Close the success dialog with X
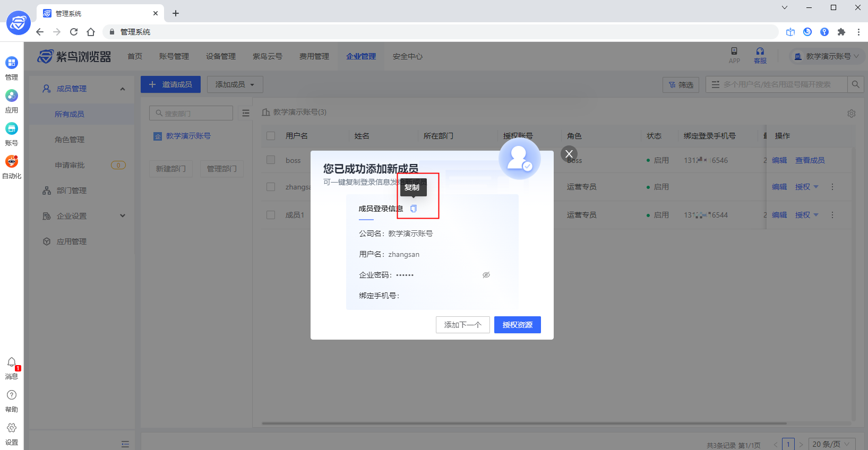This screenshot has width=868, height=450. click(x=569, y=154)
